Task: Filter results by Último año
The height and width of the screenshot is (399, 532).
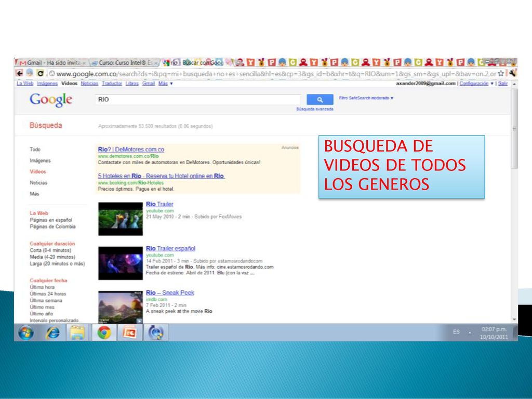Action: click(x=42, y=313)
